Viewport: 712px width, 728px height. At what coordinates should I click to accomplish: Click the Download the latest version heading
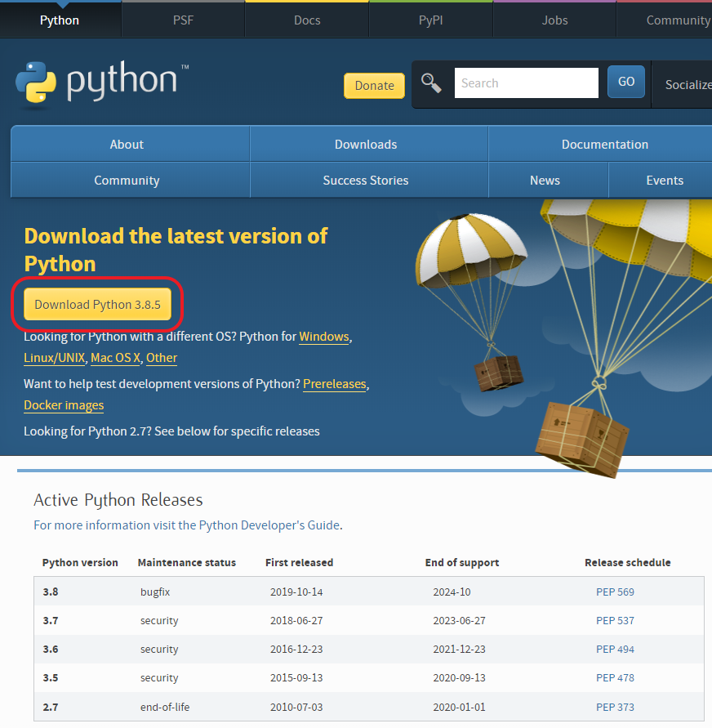pyautogui.click(x=176, y=250)
